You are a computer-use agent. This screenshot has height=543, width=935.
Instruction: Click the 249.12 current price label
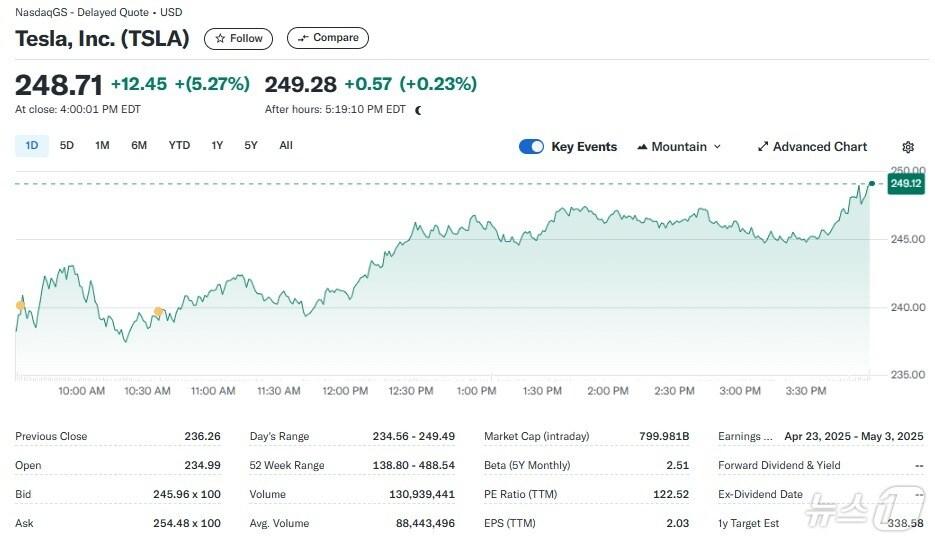(905, 184)
